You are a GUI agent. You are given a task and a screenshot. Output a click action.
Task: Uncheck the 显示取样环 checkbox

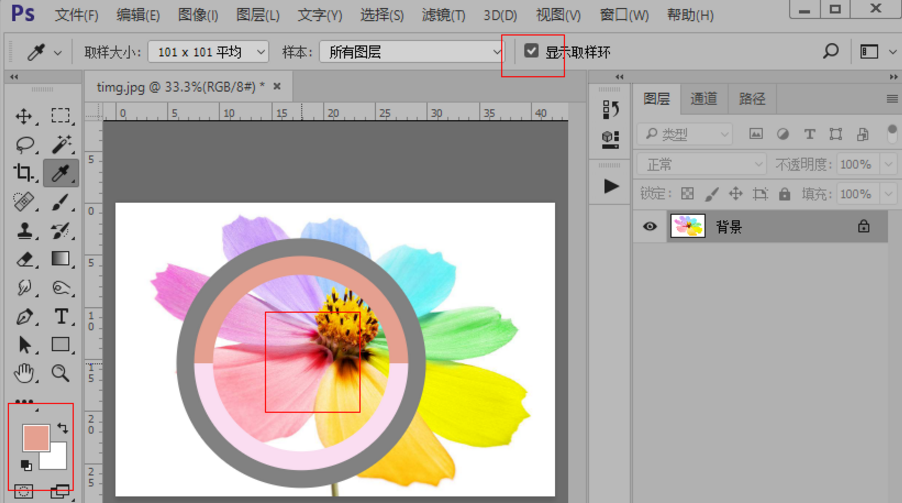[x=532, y=51]
